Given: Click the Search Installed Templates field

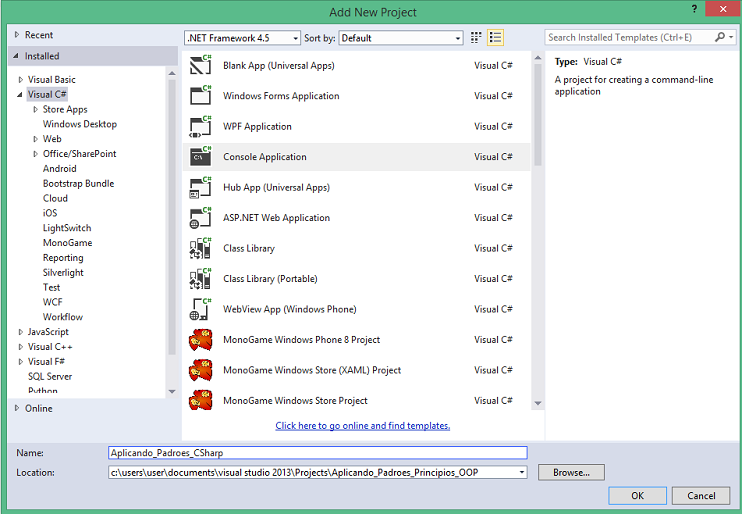Looking at the screenshot, I should (630, 37).
